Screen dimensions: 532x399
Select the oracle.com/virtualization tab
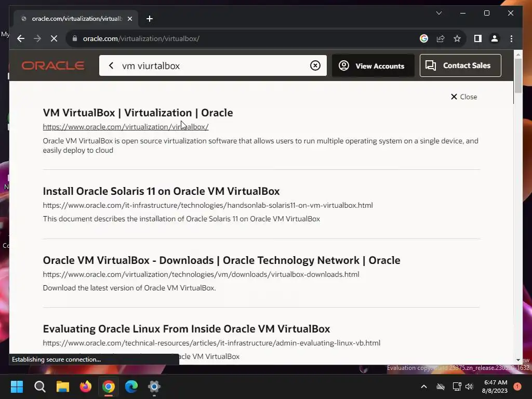[x=76, y=19]
